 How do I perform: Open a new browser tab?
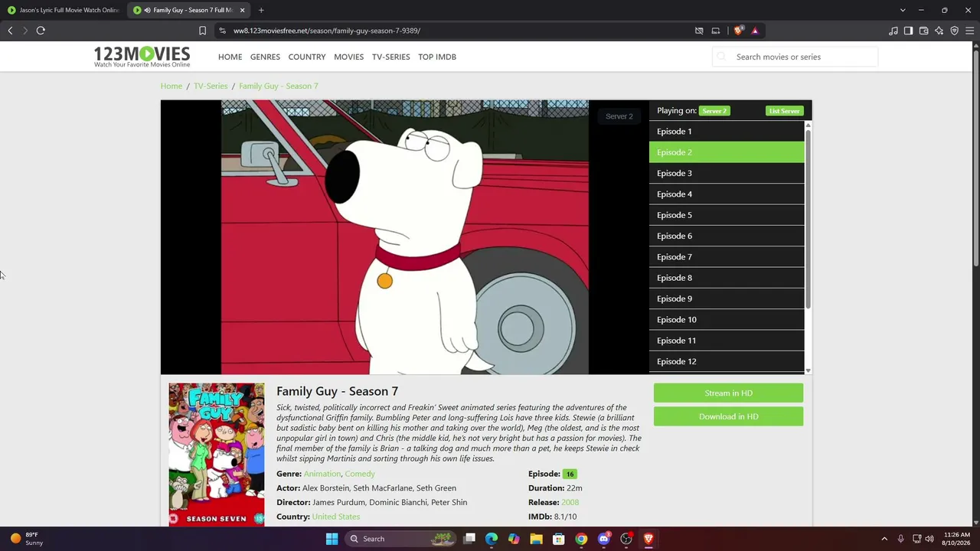(261, 10)
